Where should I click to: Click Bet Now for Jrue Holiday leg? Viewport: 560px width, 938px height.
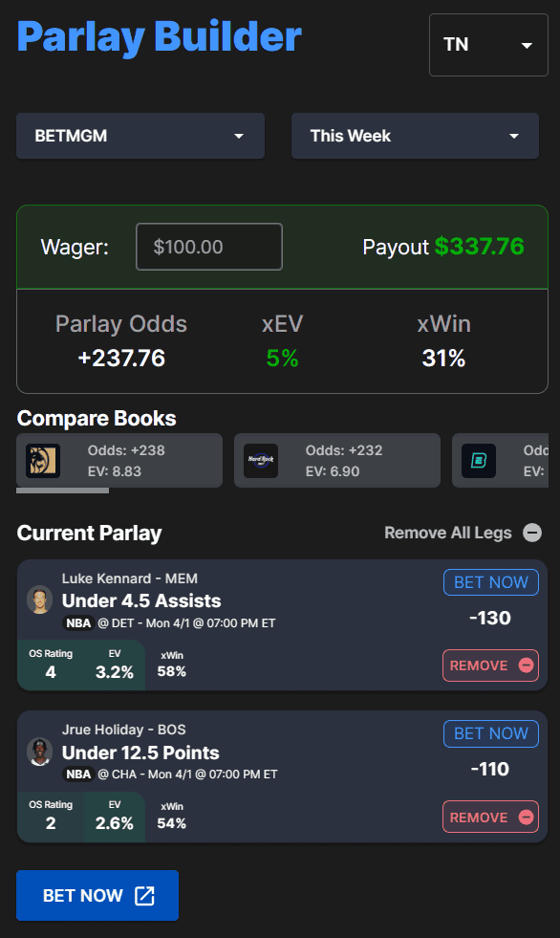(x=490, y=733)
